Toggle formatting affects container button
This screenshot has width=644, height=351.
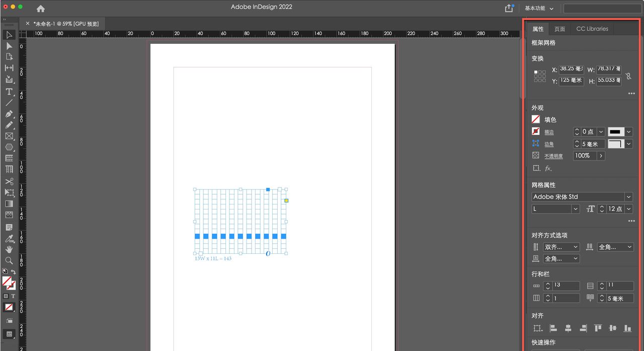click(6, 296)
